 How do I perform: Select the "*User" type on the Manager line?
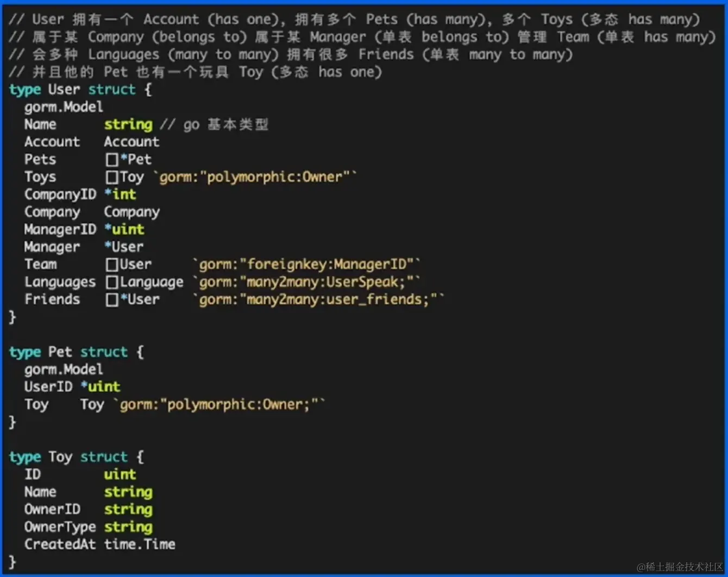124,247
